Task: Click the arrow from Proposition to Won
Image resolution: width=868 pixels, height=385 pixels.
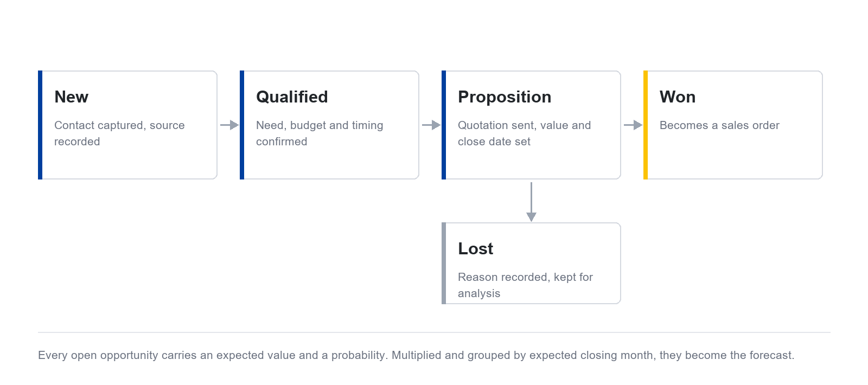Action: tap(633, 125)
